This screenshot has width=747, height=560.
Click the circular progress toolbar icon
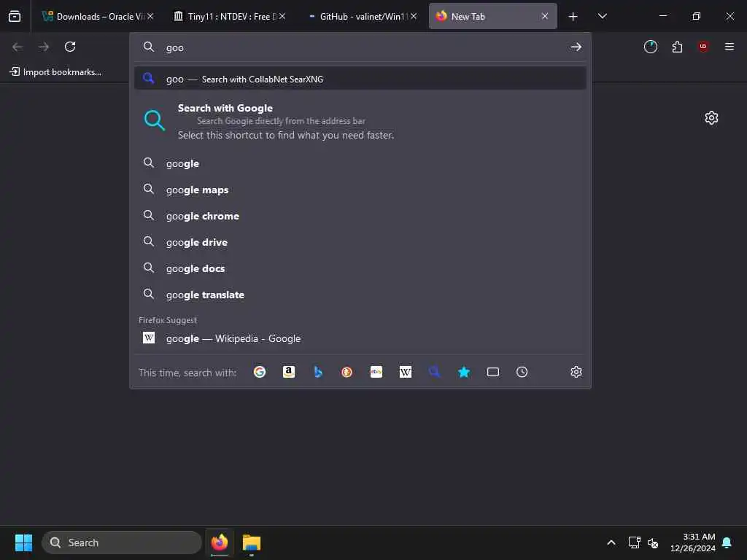tap(651, 47)
